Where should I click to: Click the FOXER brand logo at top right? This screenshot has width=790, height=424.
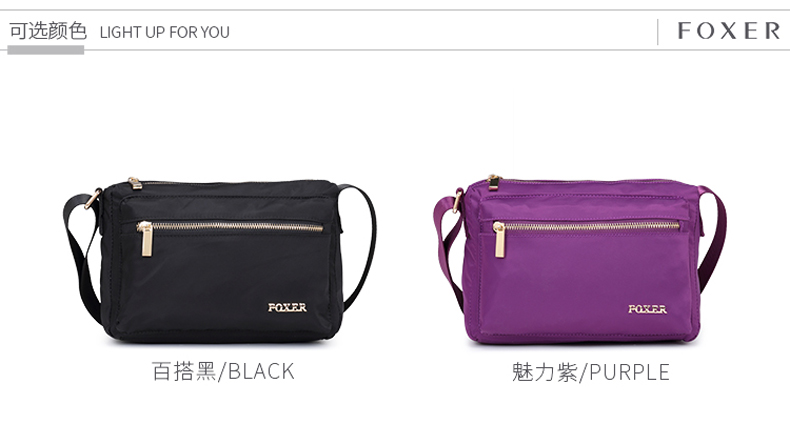[x=729, y=31]
